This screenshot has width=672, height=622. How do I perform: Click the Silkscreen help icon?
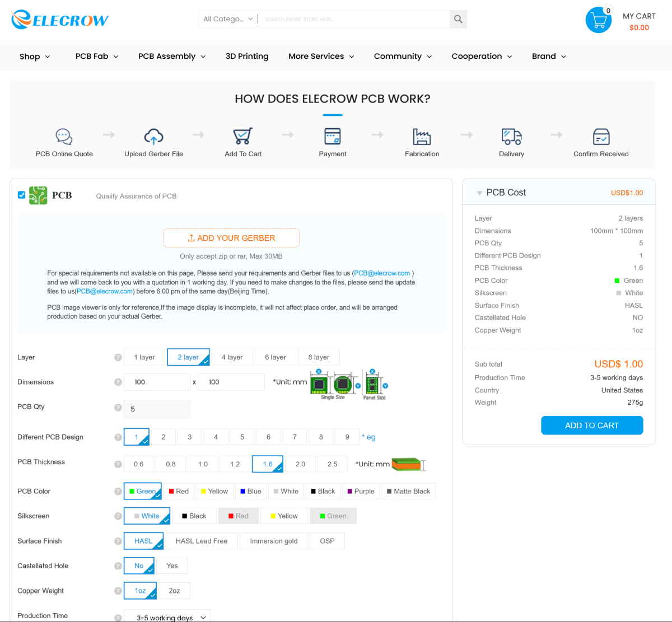click(118, 516)
